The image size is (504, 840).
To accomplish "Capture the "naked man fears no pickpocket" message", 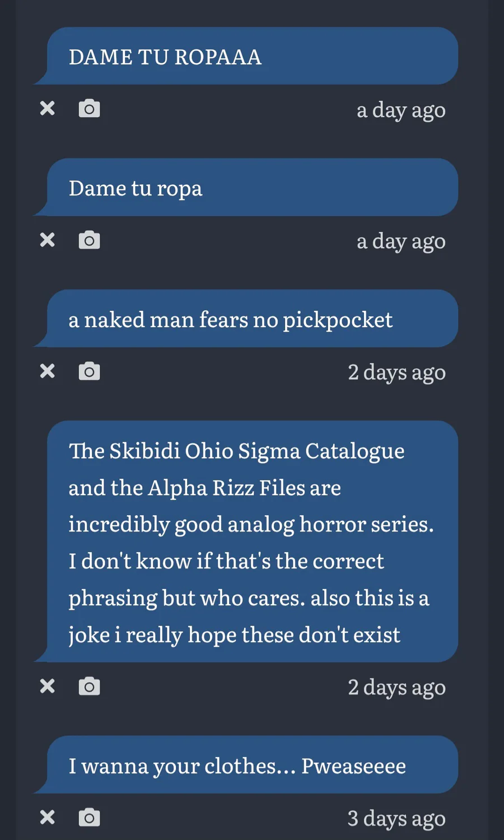I will click(x=89, y=371).
